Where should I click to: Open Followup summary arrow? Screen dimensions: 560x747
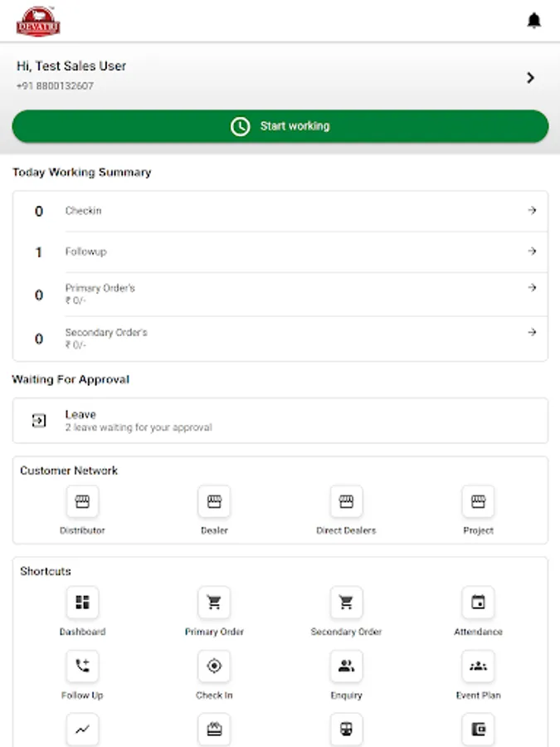click(x=532, y=251)
